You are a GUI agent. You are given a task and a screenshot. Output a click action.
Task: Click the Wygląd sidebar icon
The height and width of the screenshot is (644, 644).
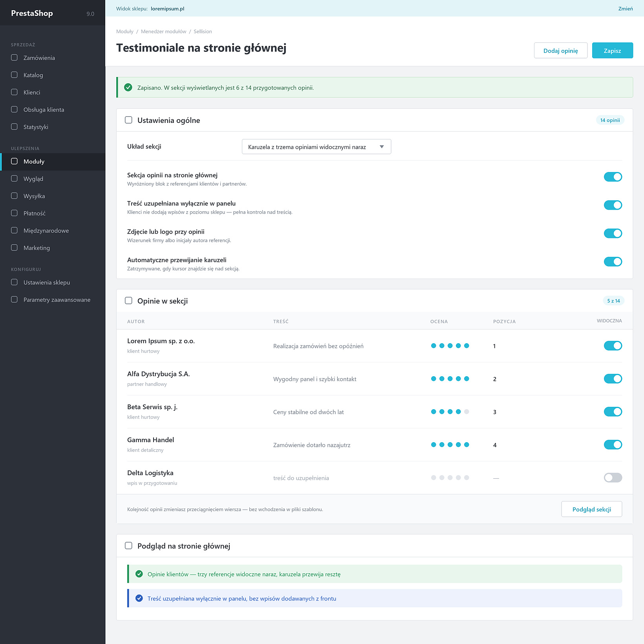point(14,179)
